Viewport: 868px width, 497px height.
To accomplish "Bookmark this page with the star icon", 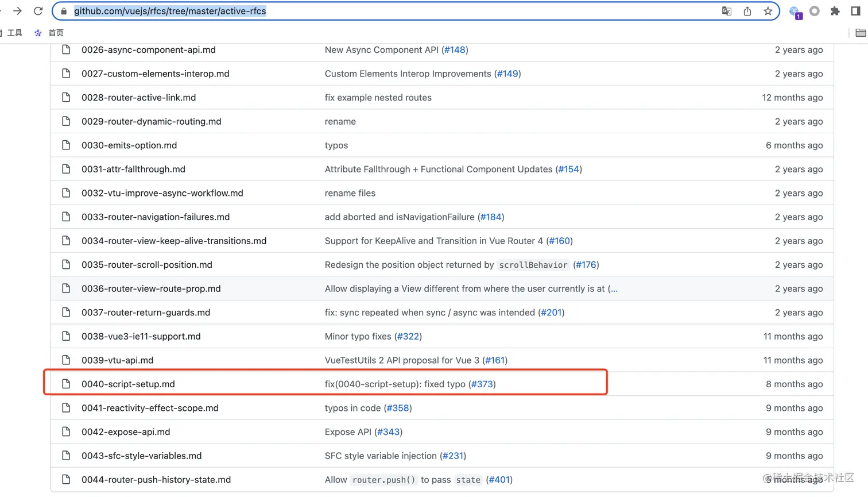I will click(768, 11).
